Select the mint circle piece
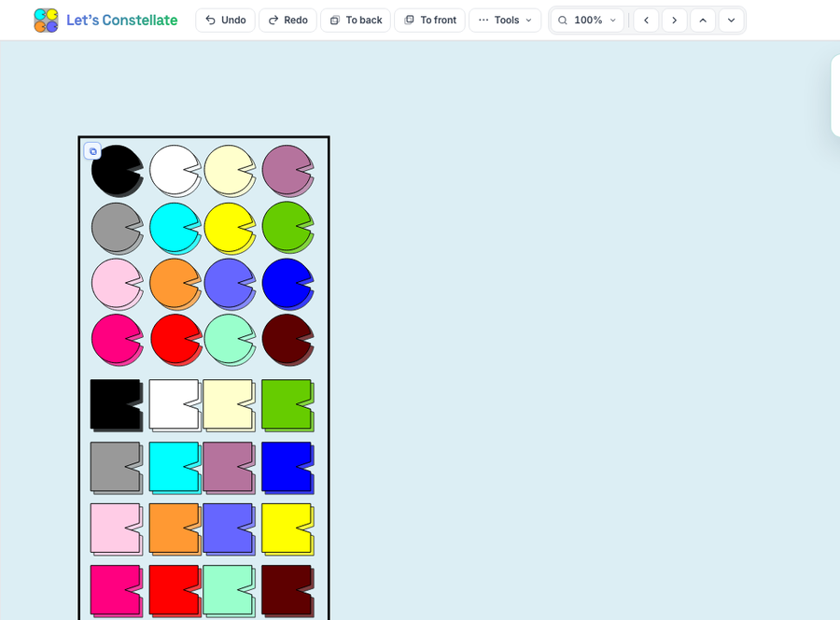Screen dimensions: 840x620 coord(230,340)
